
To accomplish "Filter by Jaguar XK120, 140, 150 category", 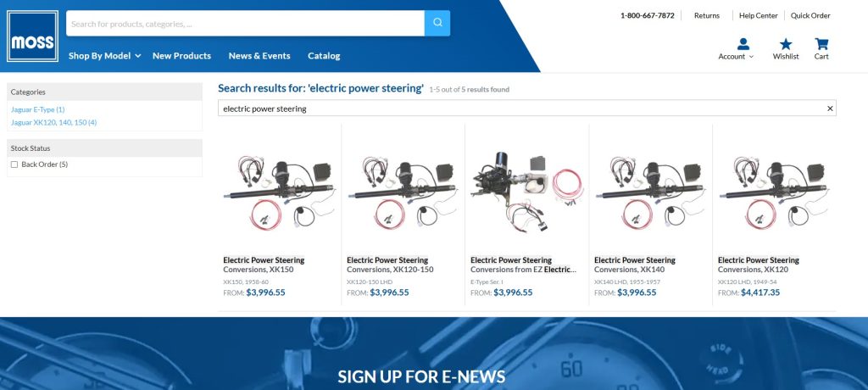I will [x=53, y=122].
